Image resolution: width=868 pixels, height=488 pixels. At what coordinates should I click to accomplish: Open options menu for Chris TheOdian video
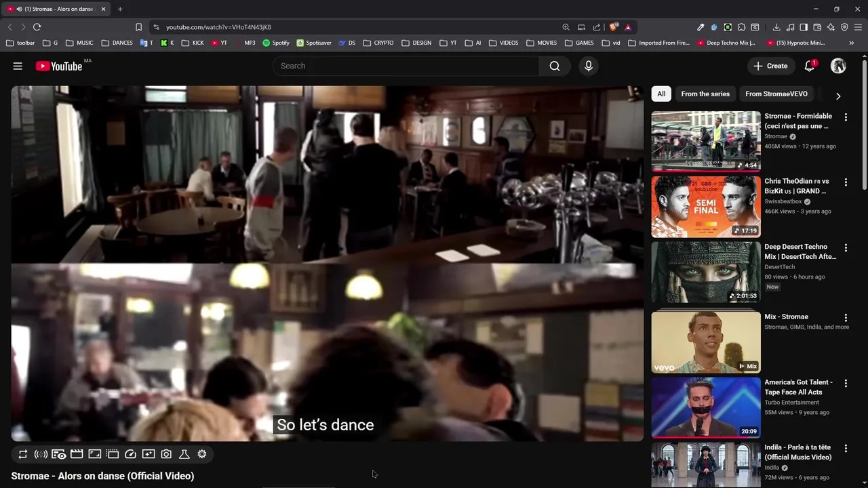click(x=846, y=182)
